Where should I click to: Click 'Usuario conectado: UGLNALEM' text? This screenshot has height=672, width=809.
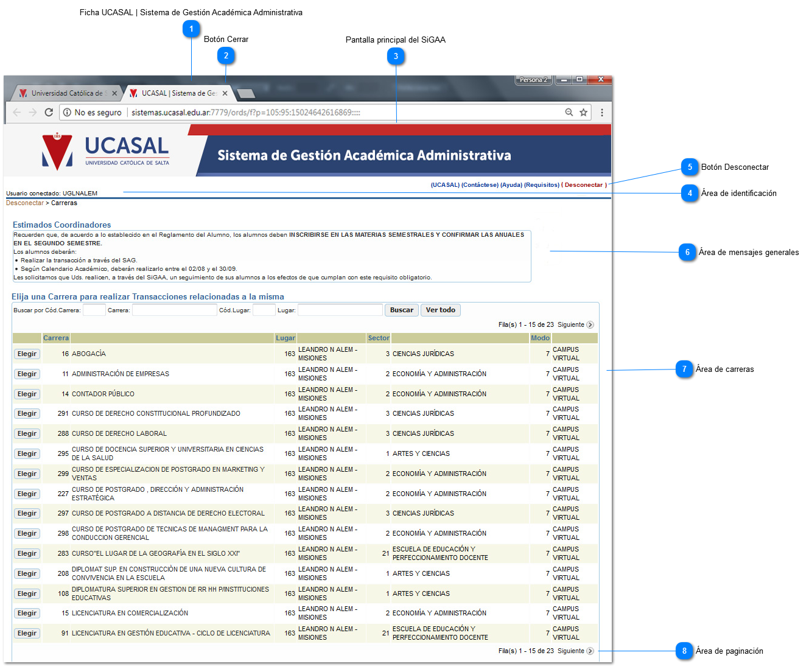[x=52, y=194]
